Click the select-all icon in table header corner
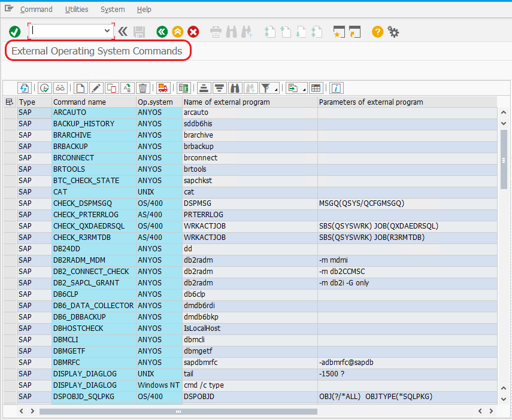Screen dimensions: 512x420 pos(10,102)
